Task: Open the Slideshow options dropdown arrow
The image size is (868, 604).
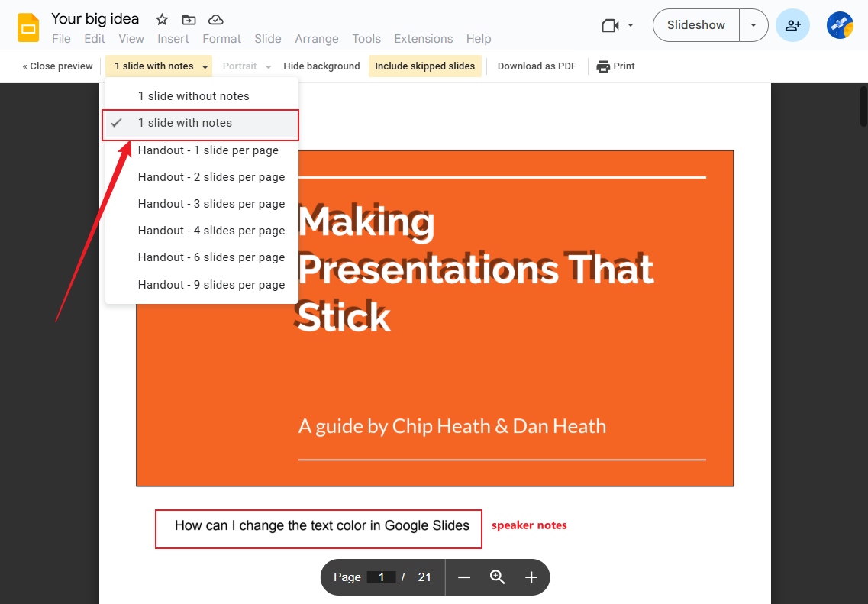Action: click(753, 24)
